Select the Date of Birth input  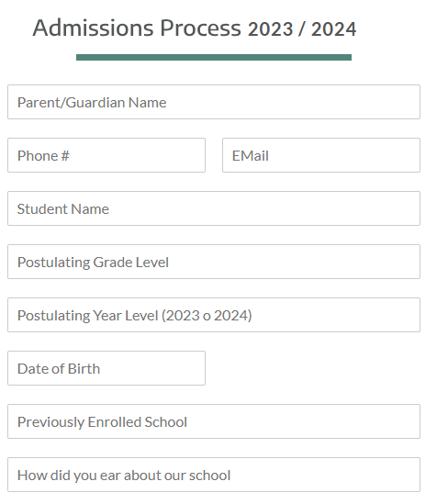[x=106, y=368]
